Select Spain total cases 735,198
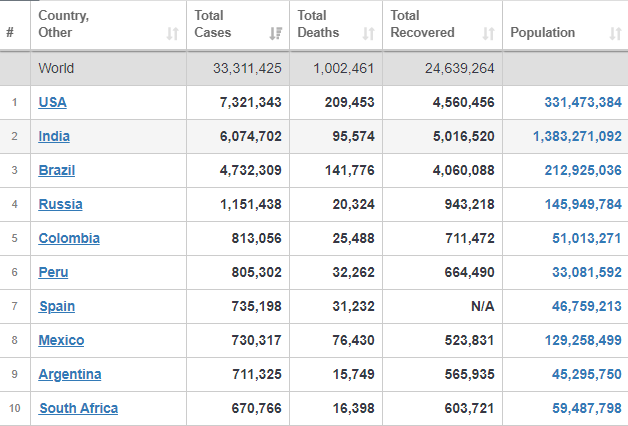The height and width of the screenshot is (426, 628). pyautogui.click(x=256, y=306)
